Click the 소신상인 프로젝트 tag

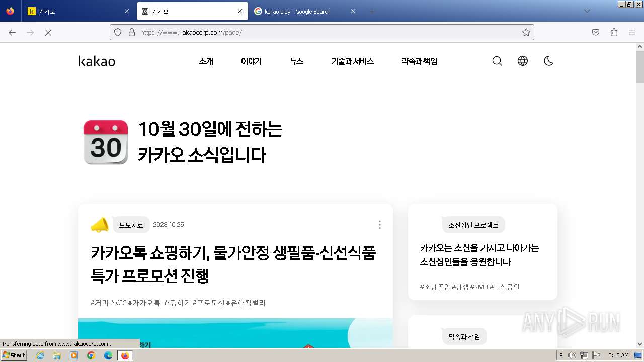coord(473,225)
